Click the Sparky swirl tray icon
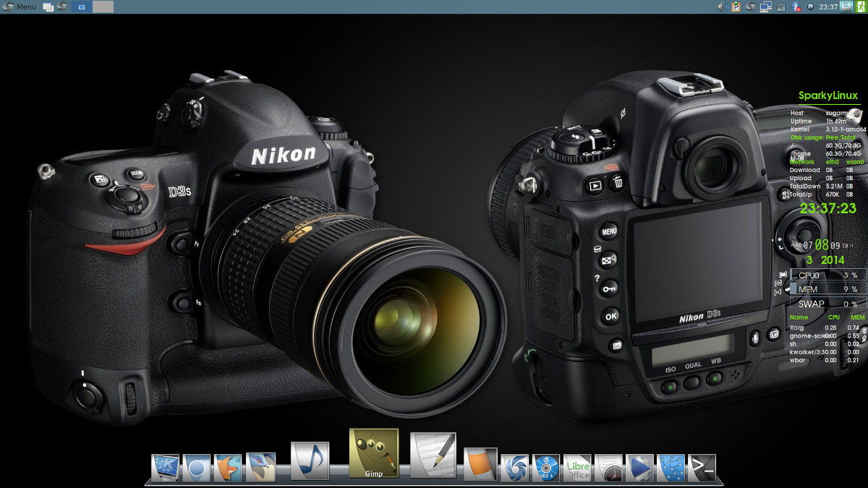868x488 pixels. click(751, 7)
